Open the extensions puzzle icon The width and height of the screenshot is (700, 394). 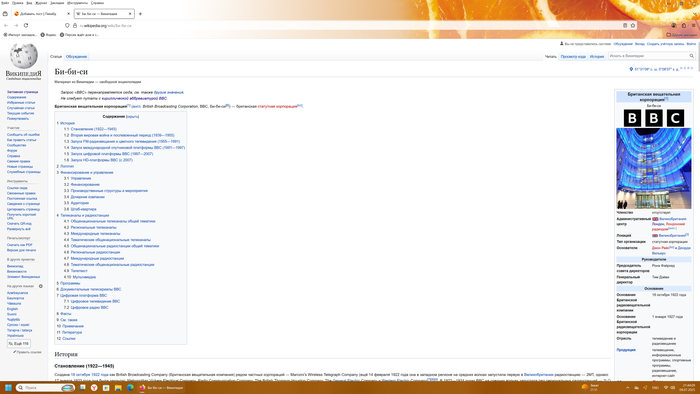tap(683, 25)
